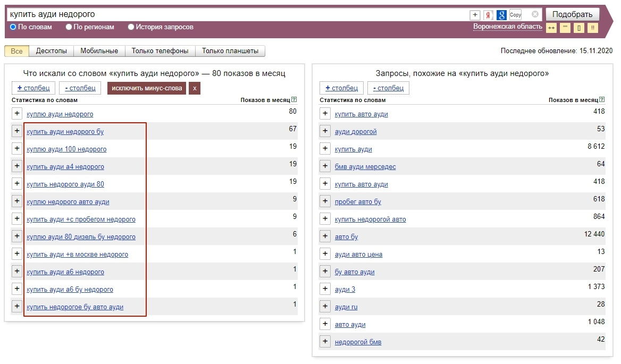Click the plus icon inside the search field
The height and width of the screenshot is (364, 621).
(x=475, y=15)
